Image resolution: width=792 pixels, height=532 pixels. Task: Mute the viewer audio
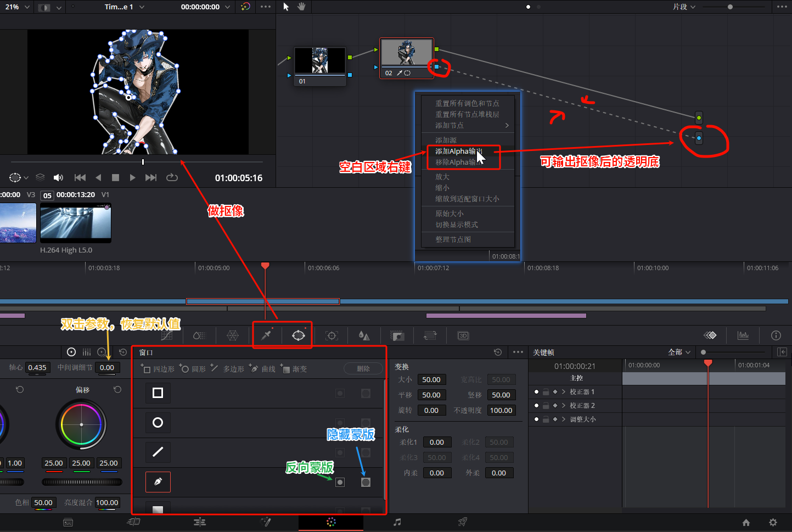[x=58, y=177]
